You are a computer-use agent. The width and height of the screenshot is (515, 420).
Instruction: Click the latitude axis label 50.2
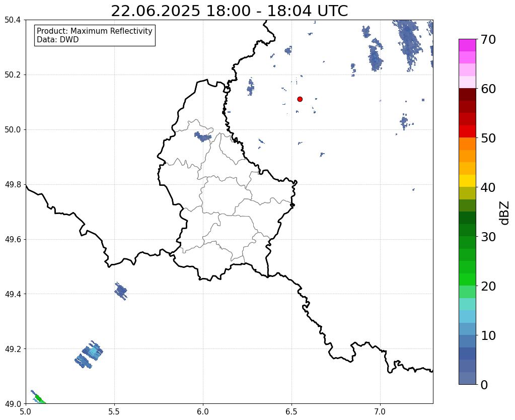click(13, 75)
